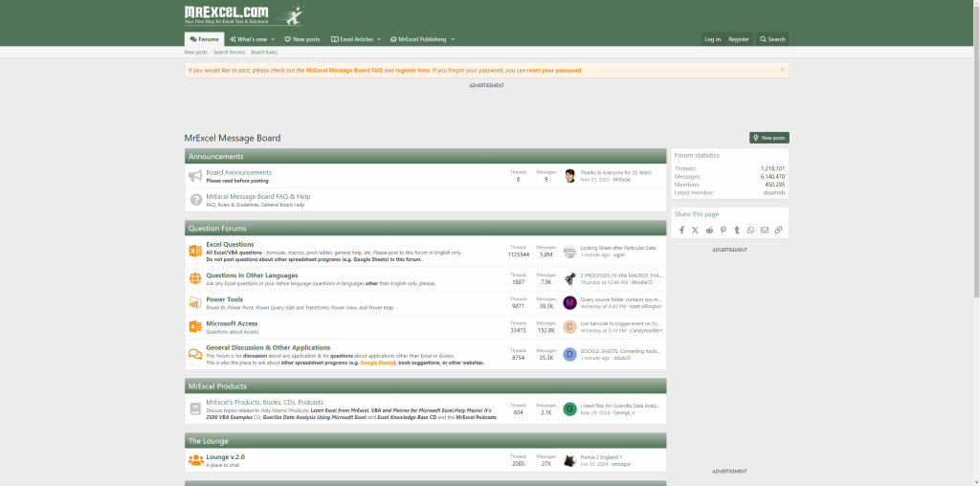Click the orange Google Sheets link
Image resolution: width=980 pixels, height=486 pixels.
tap(377, 363)
